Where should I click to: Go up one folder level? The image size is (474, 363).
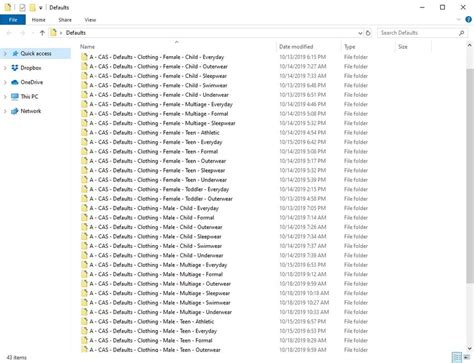tap(42, 33)
